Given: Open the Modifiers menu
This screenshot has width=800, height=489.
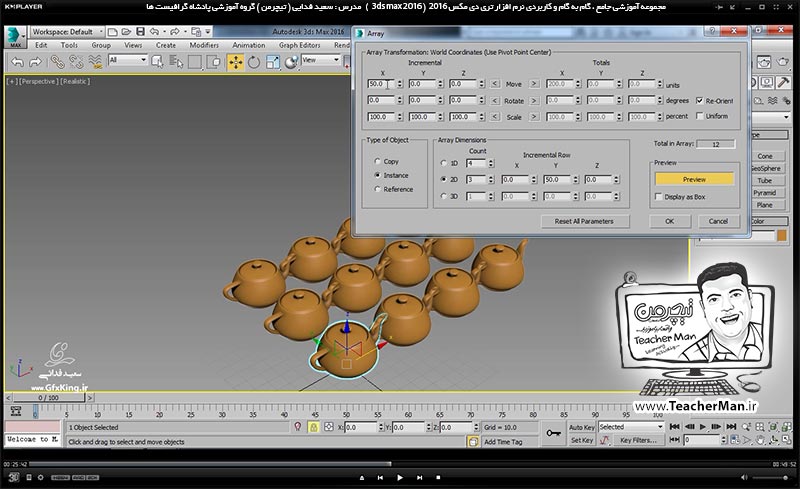Looking at the screenshot, I should [x=204, y=45].
